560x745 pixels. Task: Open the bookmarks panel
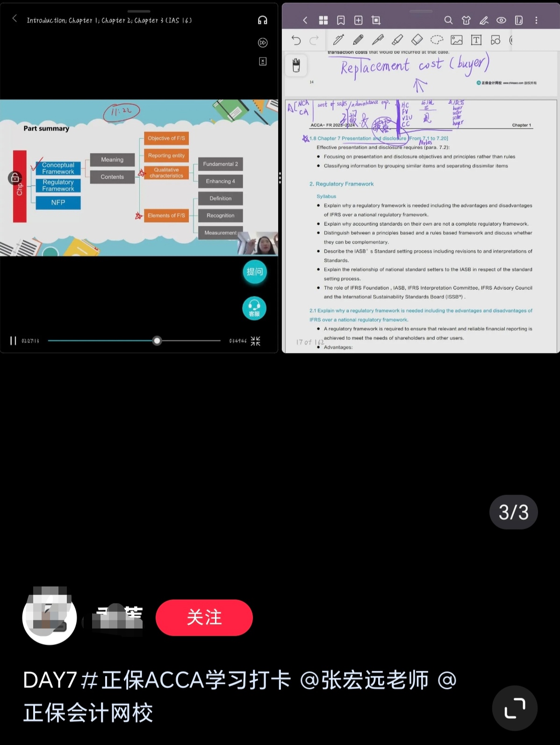coord(341,20)
